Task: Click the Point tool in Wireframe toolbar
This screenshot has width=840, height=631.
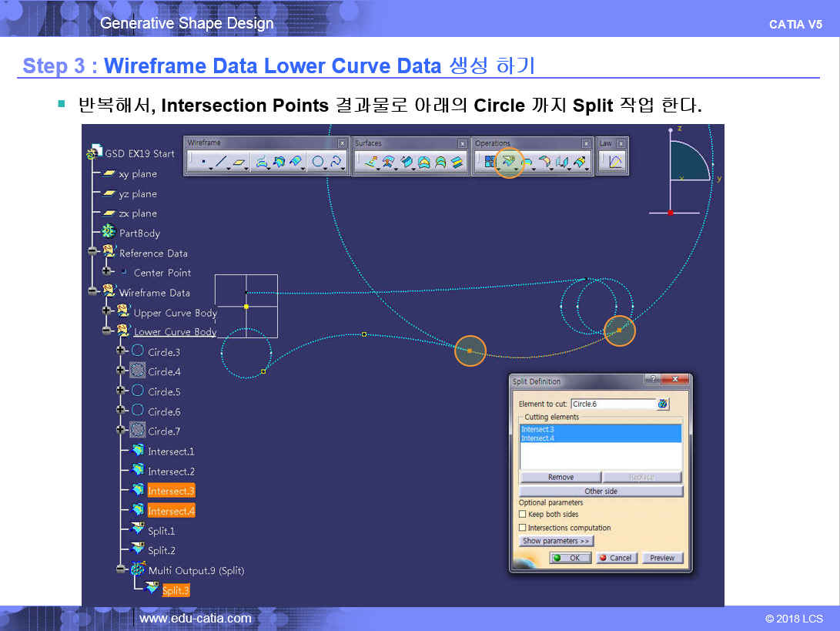Action: pos(202,163)
